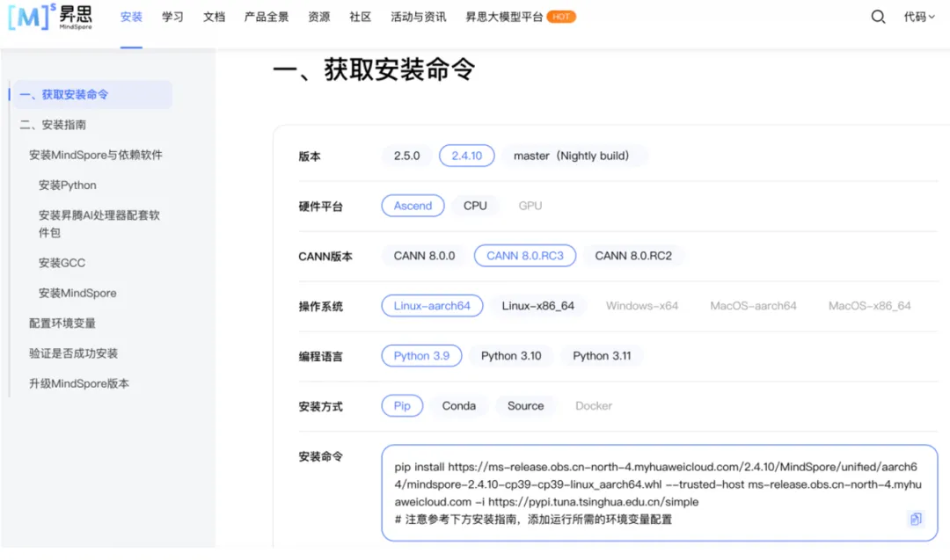The image size is (950, 560).
Task: Expand 安装MindSpore与依赖软件 sidebar section
Action: pyautogui.click(x=95, y=155)
